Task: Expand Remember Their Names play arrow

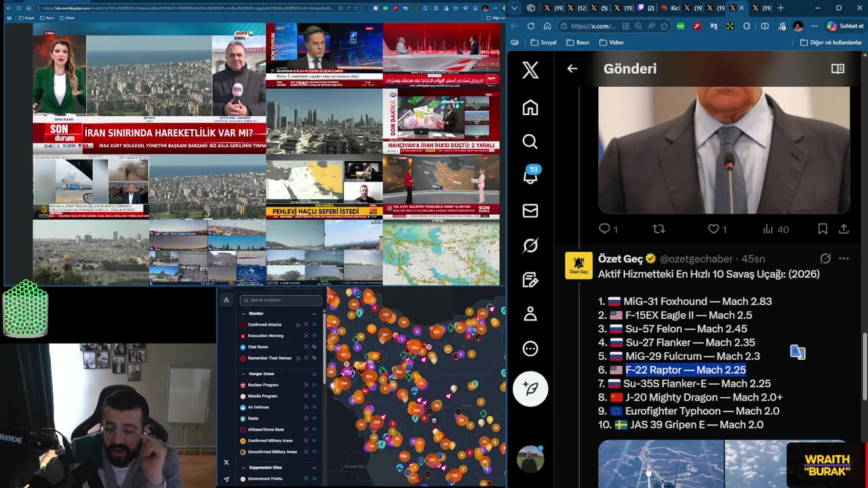Action: click(x=298, y=358)
